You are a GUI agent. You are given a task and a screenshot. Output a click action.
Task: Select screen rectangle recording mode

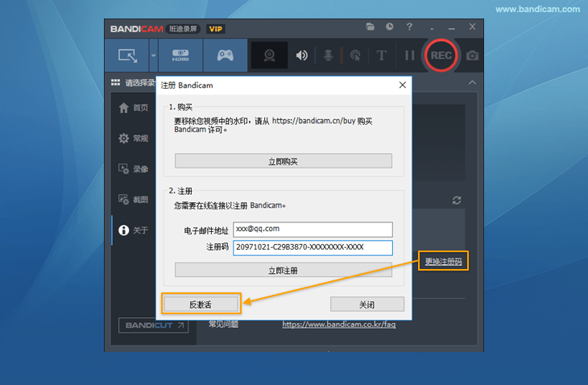pyautogui.click(x=127, y=56)
